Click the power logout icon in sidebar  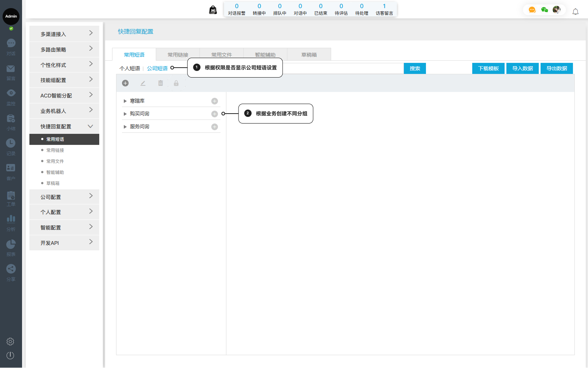10,355
